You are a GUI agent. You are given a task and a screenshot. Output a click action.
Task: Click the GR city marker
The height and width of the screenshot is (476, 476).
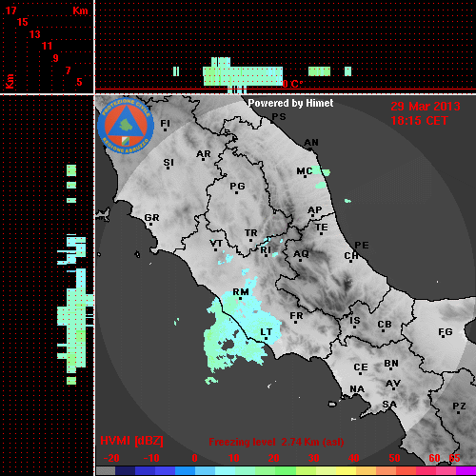coord(150,225)
